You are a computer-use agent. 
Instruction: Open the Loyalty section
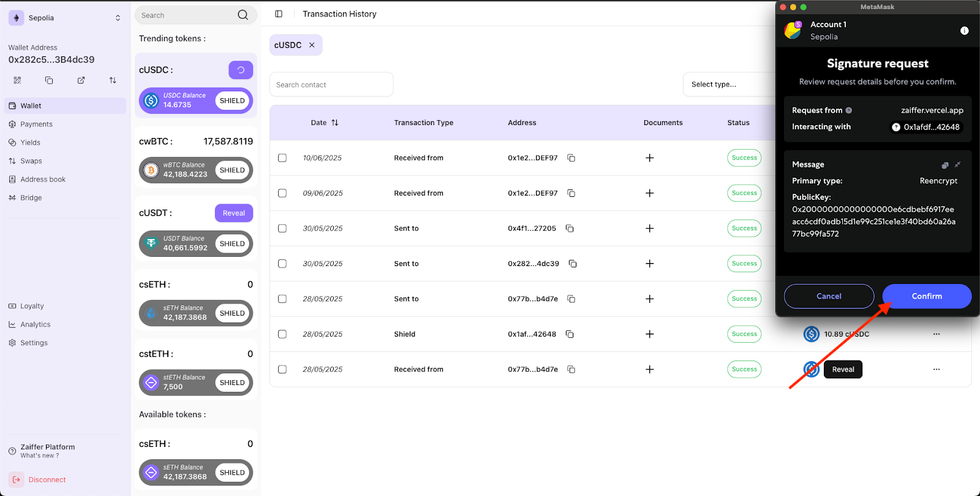(x=65, y=307)
